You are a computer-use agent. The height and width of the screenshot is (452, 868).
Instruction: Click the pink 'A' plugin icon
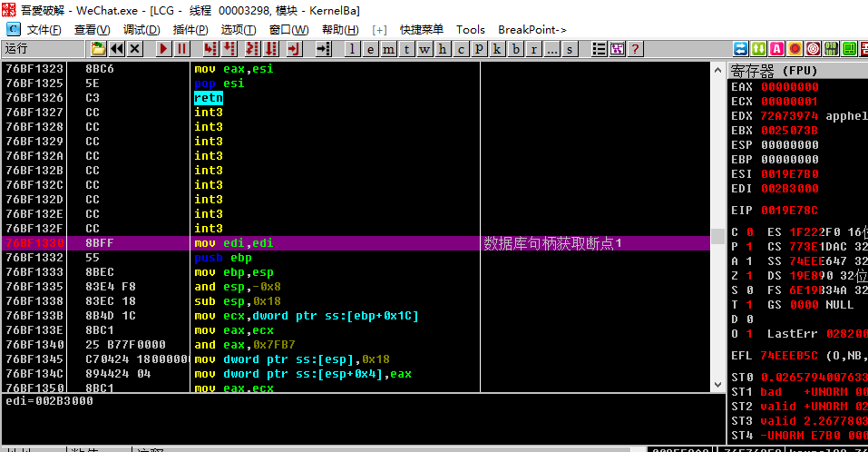click(x=776, y=49)
